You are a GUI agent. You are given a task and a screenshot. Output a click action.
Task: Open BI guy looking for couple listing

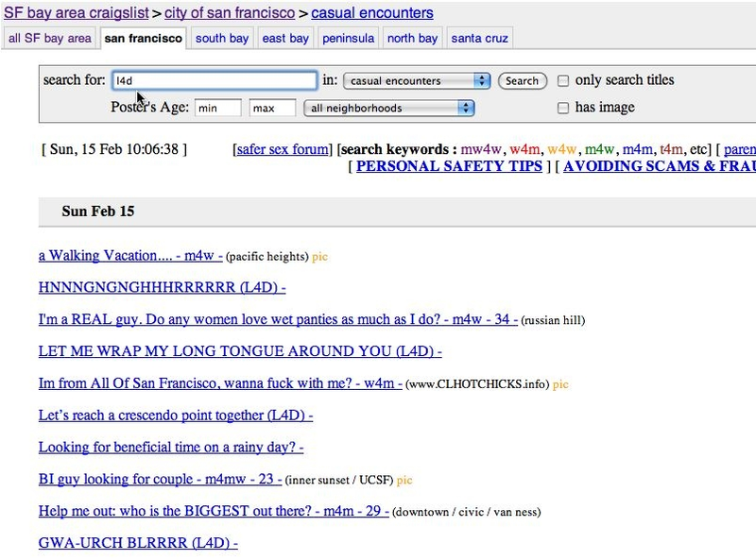pyautogui.click(x=160, y=479)
